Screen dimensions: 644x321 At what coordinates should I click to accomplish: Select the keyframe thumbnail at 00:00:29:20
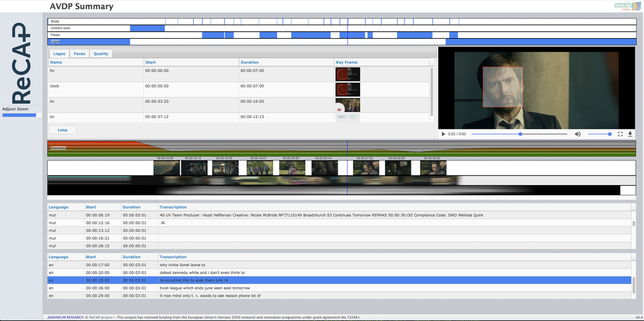point(398,168)
